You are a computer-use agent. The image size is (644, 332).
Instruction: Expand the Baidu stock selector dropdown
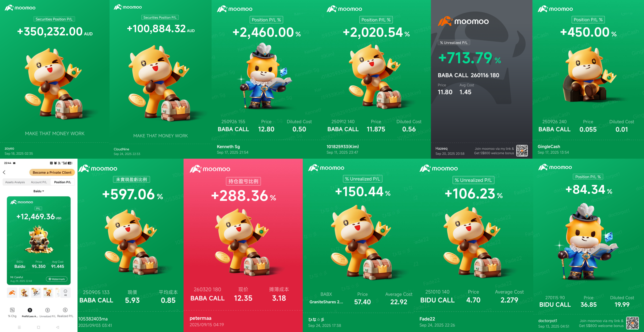point(39,191)
